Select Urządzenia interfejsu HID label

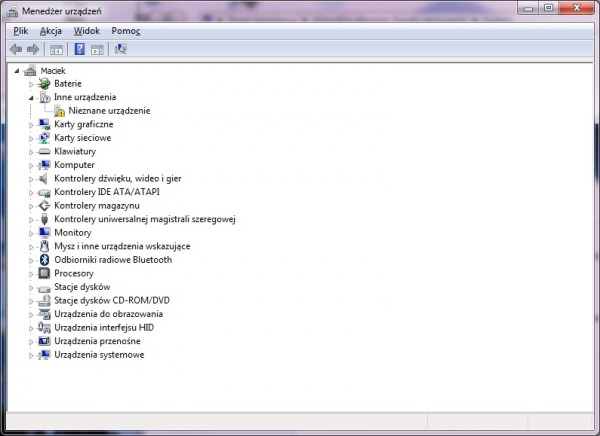104,328
